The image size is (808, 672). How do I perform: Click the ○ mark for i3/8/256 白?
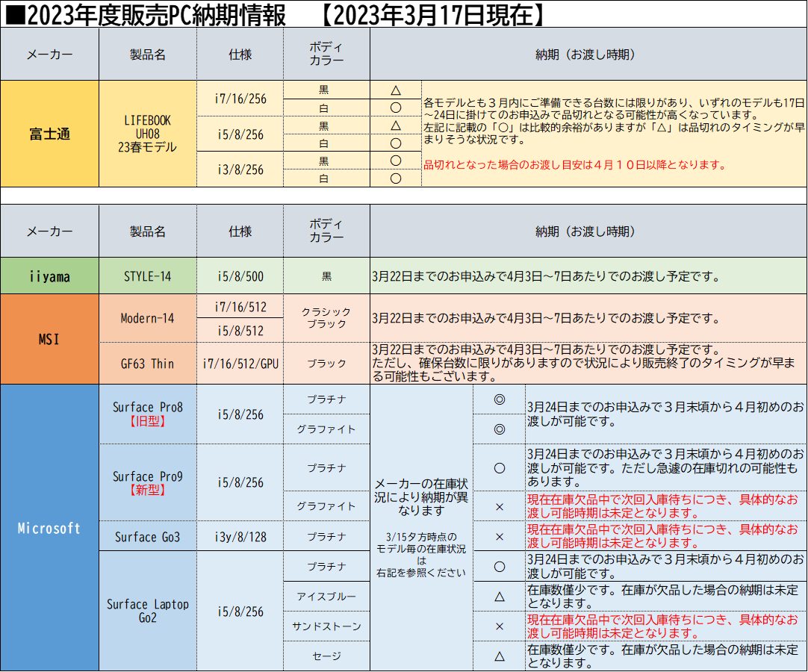tap(396, 178)
